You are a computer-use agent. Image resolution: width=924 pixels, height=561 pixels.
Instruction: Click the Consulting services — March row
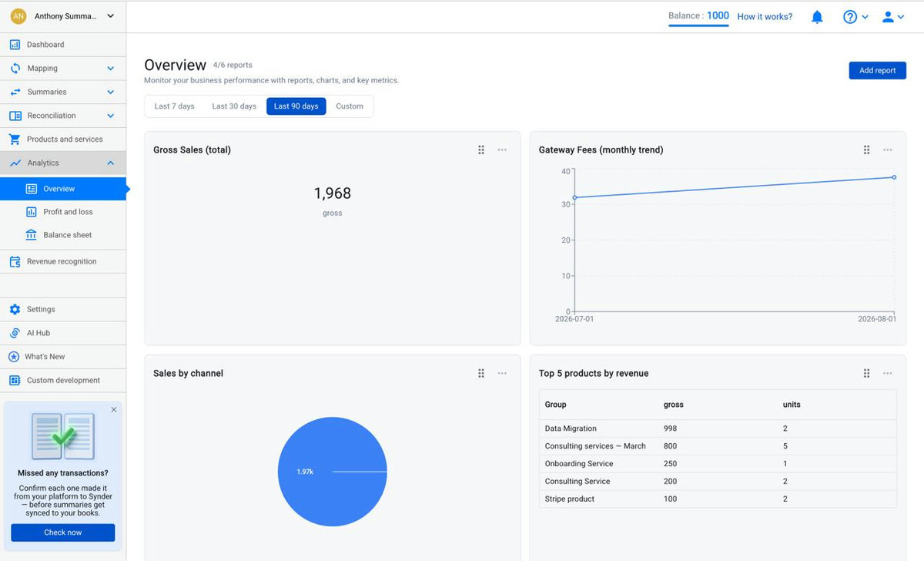click(x=718, y=446)
